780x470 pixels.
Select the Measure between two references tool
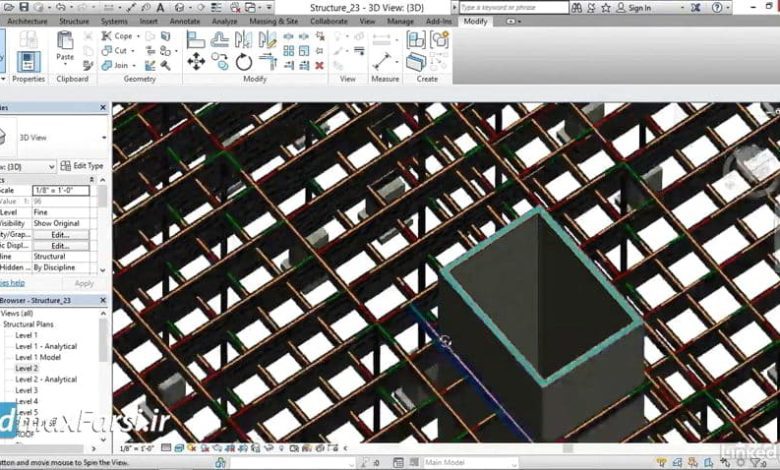tap(382, 62)
